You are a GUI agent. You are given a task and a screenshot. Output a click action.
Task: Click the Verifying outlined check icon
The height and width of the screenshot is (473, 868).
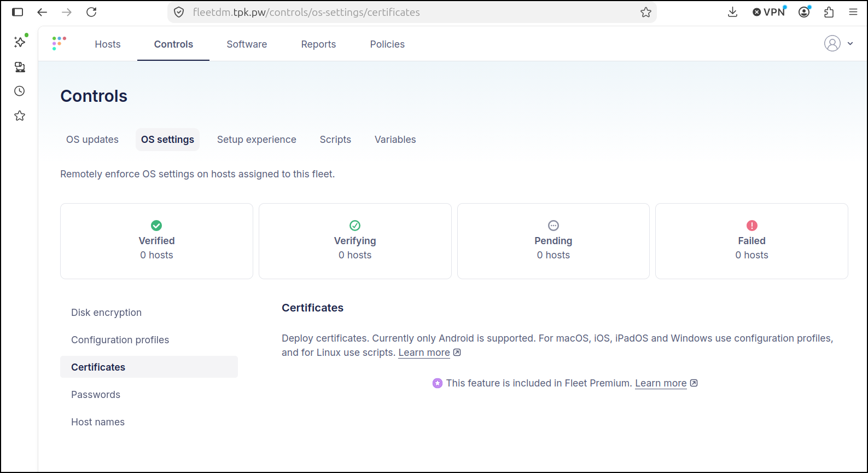[355, 226]
